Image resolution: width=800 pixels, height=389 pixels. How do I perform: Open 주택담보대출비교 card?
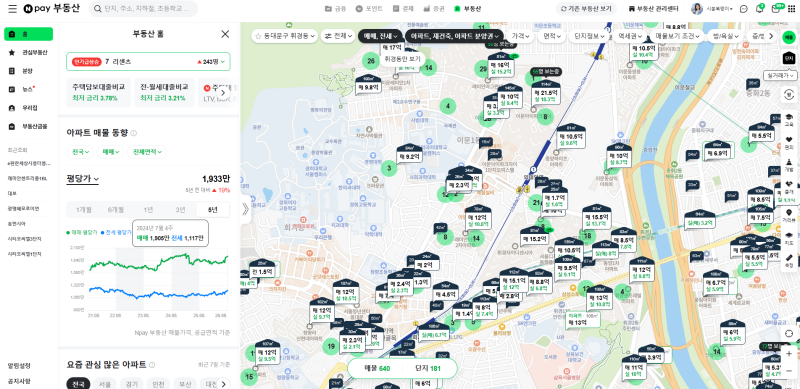98,92
